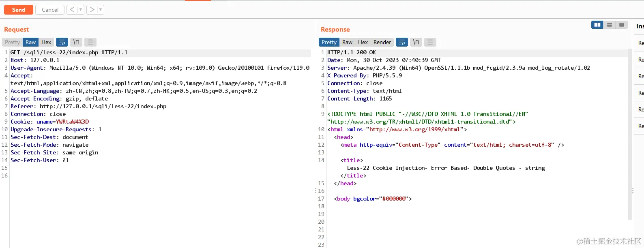The image size is (644, 248).
Task: Toggle non-printable characters in Response panel
Action: tap(416, 42)
